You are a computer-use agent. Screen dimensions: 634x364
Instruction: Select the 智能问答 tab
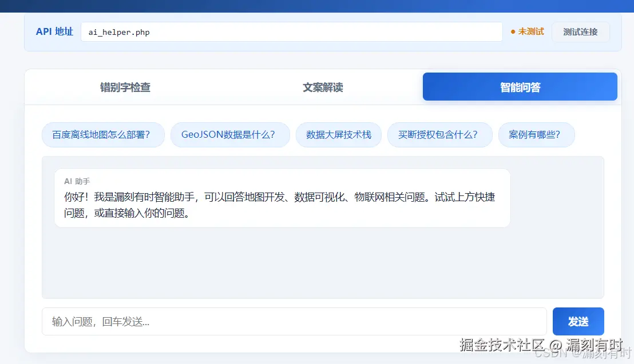(x=520, y=87)
